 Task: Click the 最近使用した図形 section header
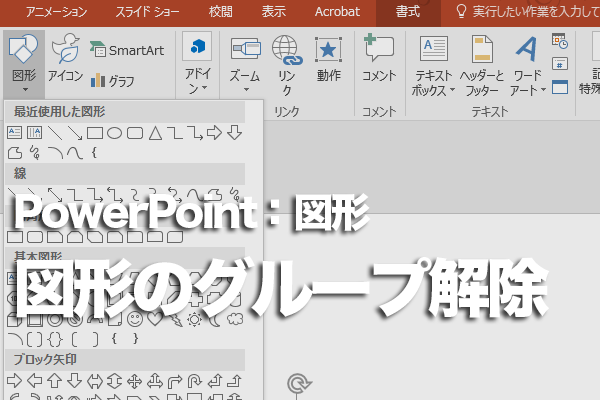point(125,112)
